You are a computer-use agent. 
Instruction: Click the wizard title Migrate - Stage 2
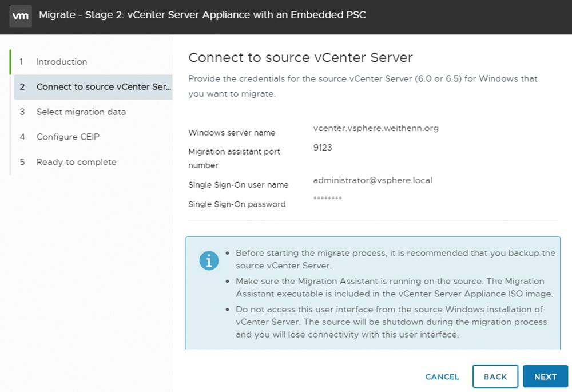coord(202,15)
